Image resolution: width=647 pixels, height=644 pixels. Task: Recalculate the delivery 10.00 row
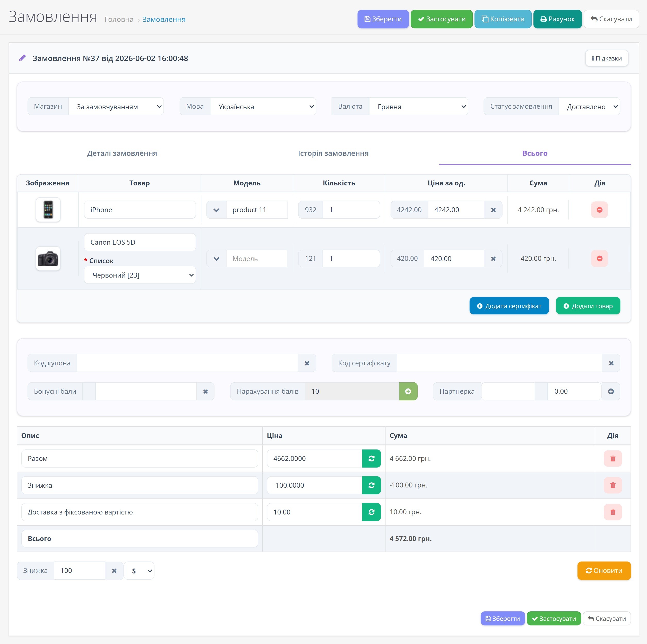pos(372,512)
